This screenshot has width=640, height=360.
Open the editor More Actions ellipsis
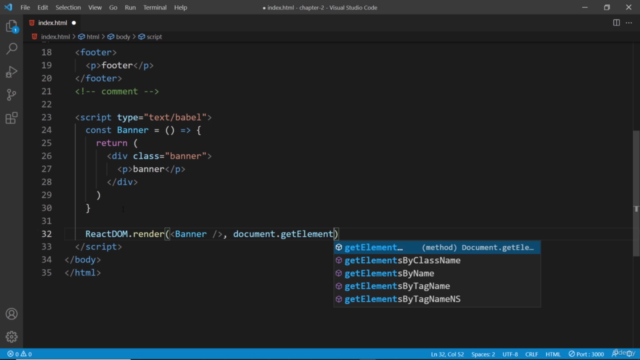629,23
